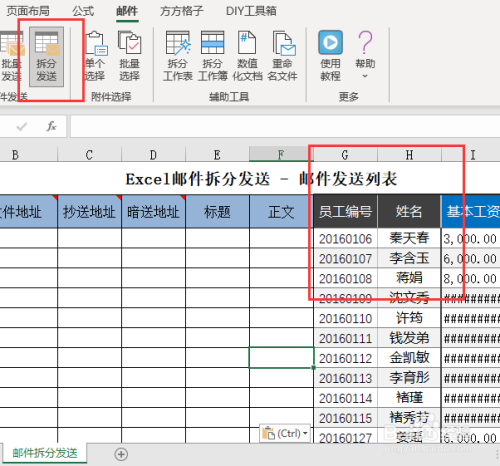Screen dimensions: 500x466
Task: Select the name cell 钱发弟
Action: pyautogui.click(x=409, y=338)
